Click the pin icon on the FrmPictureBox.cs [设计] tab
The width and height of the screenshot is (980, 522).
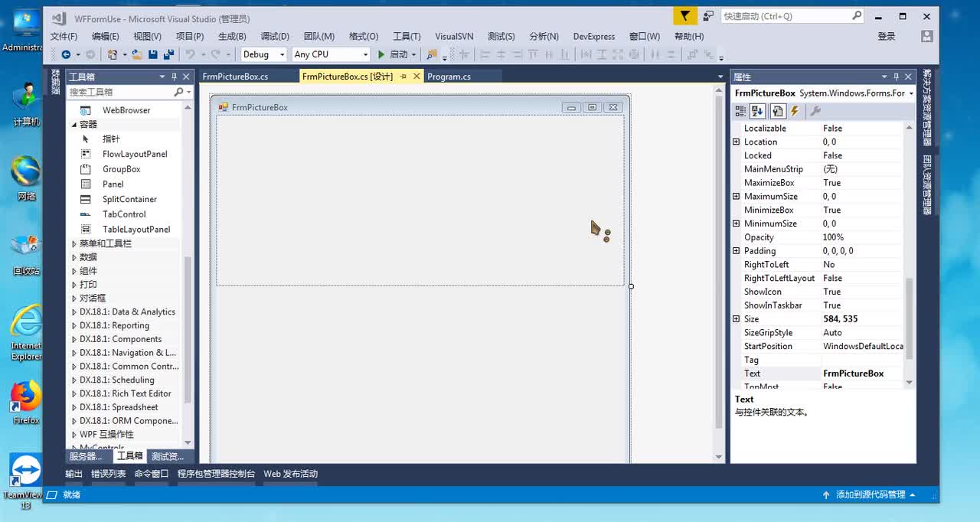point(403,77)
